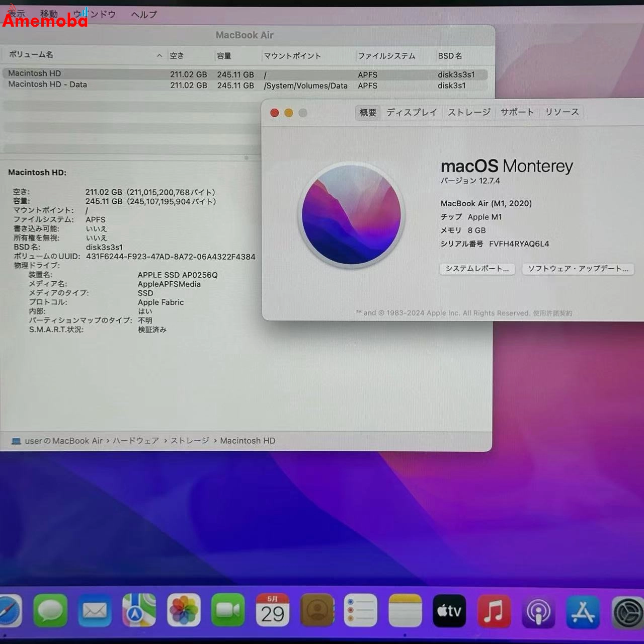The width and height of the screenshot is (644, 644).
Task: Open Calendar showing May 29
Action: pyautogui.click(x=273, y=611)
